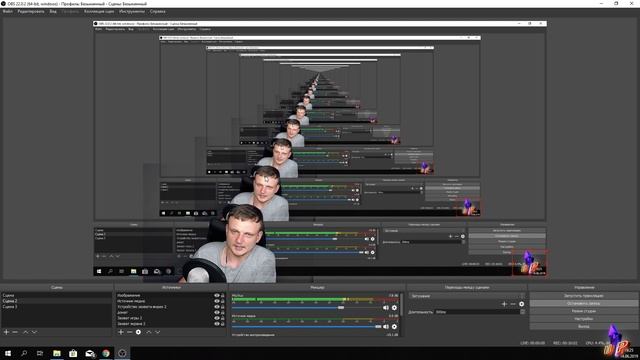Hide the Захват игры 2 source
640x360 pixels.
217,318
